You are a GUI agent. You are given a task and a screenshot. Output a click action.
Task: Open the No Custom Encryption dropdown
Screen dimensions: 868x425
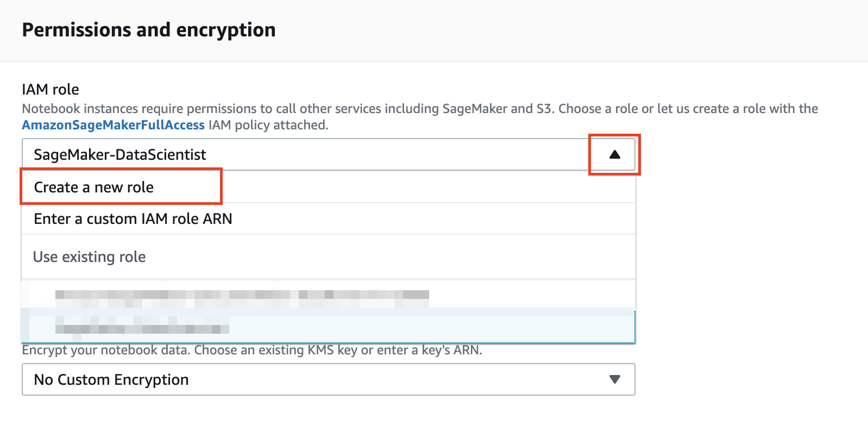pyautogui.click(x=328, y=379)
